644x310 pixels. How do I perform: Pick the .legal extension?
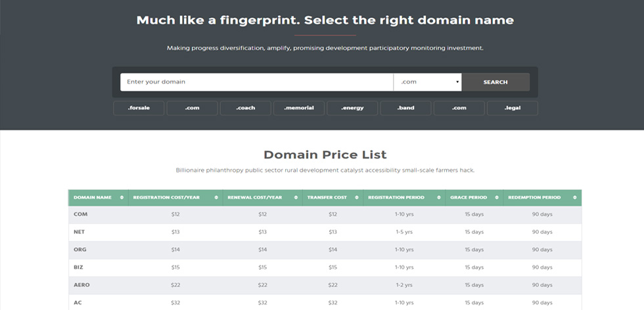click(513, 108)
